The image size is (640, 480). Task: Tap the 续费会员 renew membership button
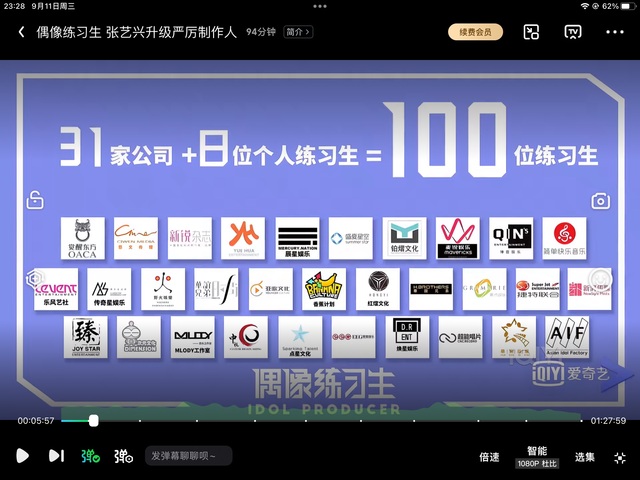pos(475,32)
